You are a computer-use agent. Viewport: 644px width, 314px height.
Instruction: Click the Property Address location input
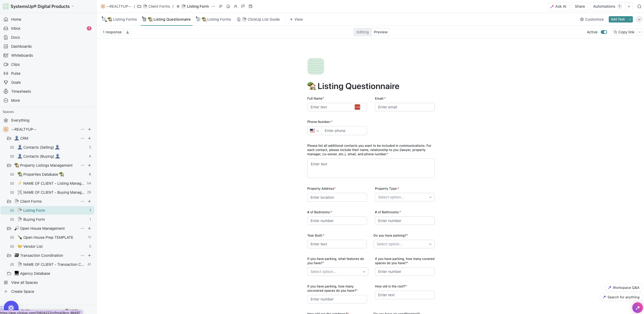tap(337, 197)
